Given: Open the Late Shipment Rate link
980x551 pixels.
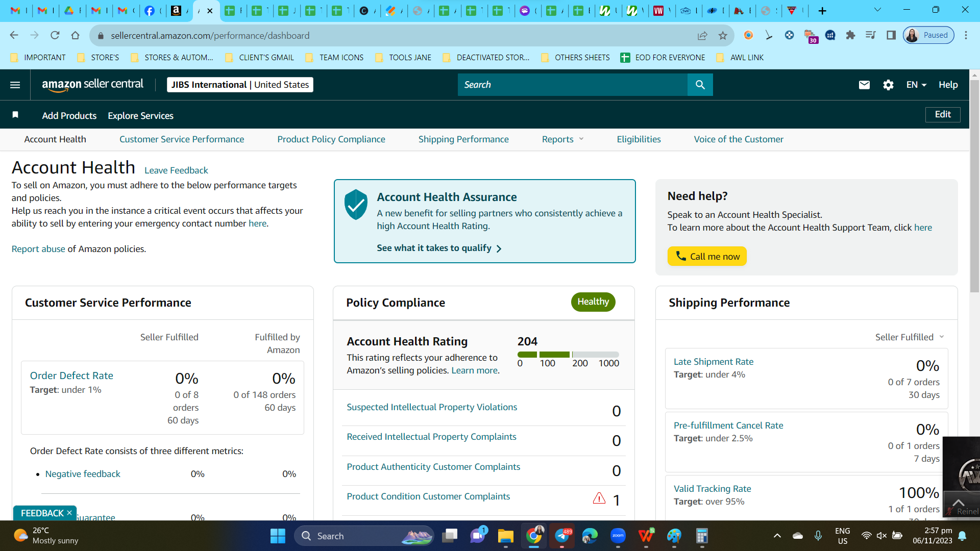Looking at the screenshot, I should pyautogui.click(x=714, y=362).
